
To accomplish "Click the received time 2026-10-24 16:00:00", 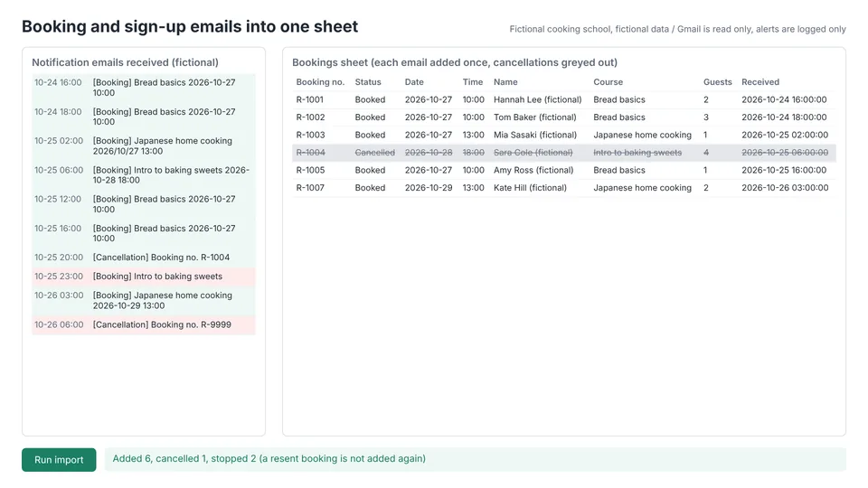I will pos(784,99).
